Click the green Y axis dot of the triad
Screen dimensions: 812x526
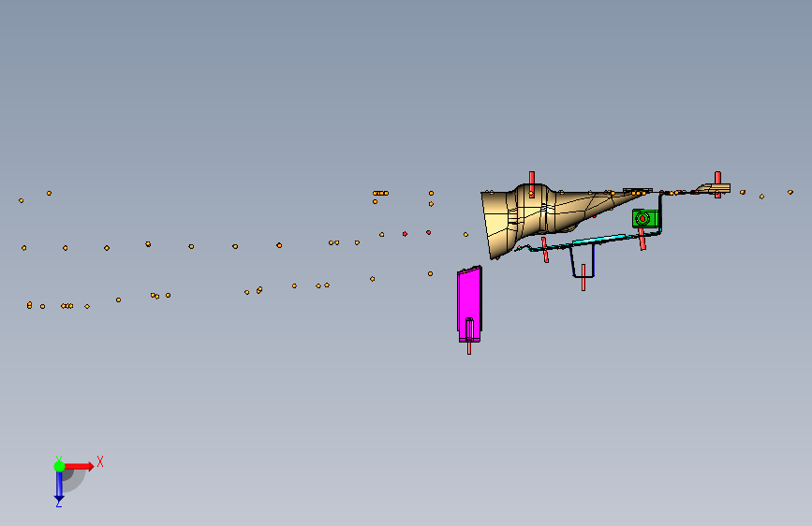click(x=59, y=466)
